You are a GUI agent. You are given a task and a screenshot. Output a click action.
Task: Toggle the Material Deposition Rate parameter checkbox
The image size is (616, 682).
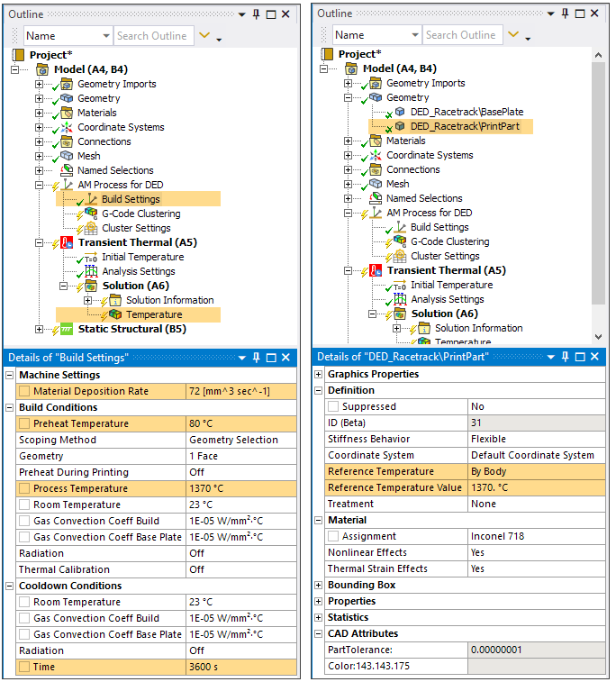[x=24, y=391]
